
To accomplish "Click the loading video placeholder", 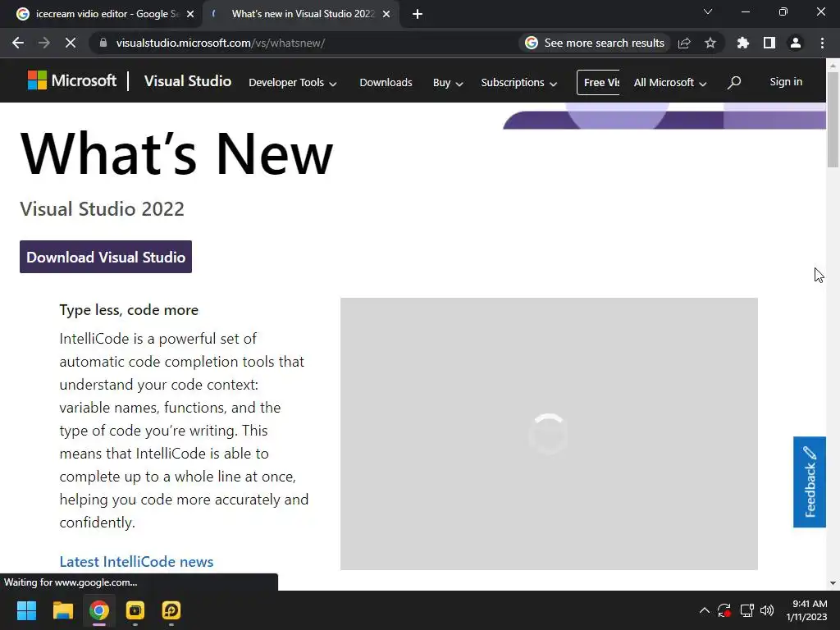I will 549,434.
